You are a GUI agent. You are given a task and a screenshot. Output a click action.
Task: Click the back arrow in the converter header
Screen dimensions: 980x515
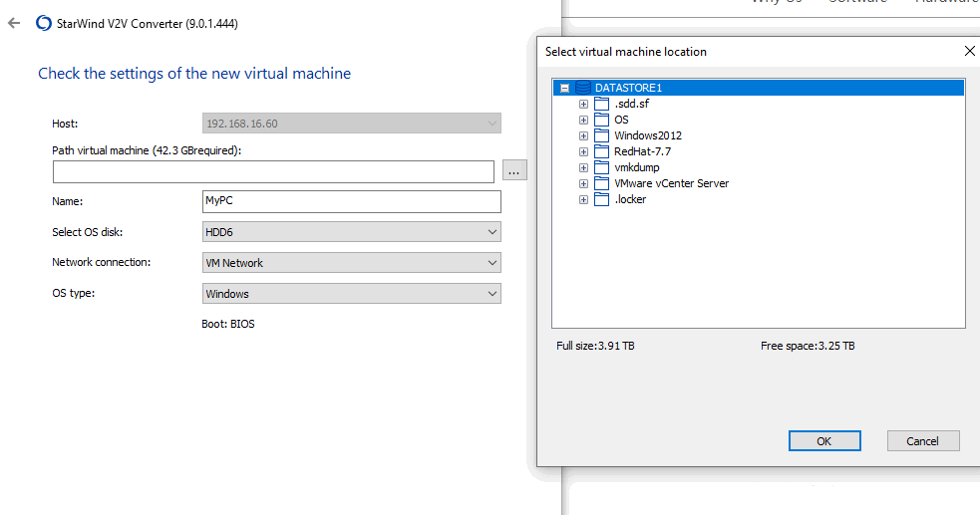click(14, 23)
